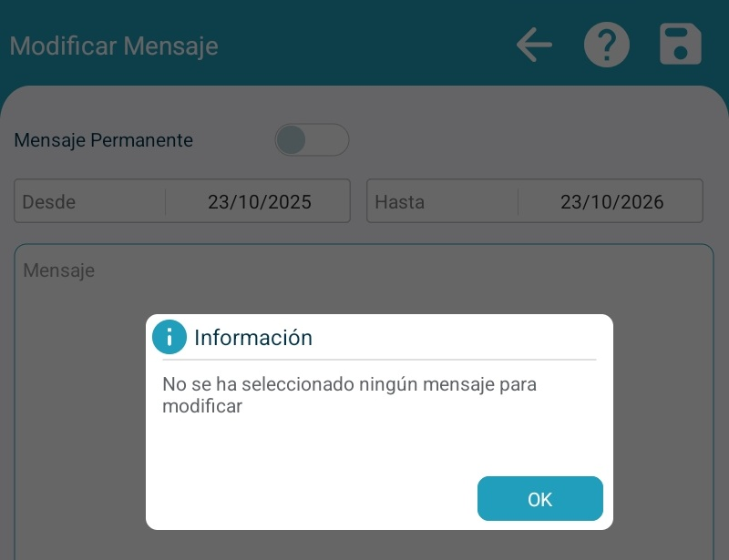Image resolution: width=729 pixels, height=560 pixels.
Task: Click the Desde field label
Action: click(49, 202)
